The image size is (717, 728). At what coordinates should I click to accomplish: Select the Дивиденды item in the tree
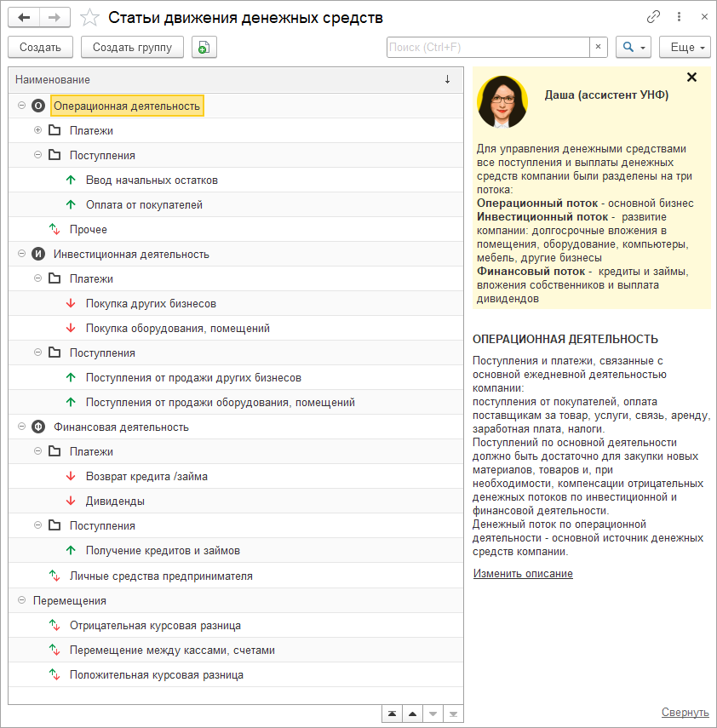tap(115, 501)
